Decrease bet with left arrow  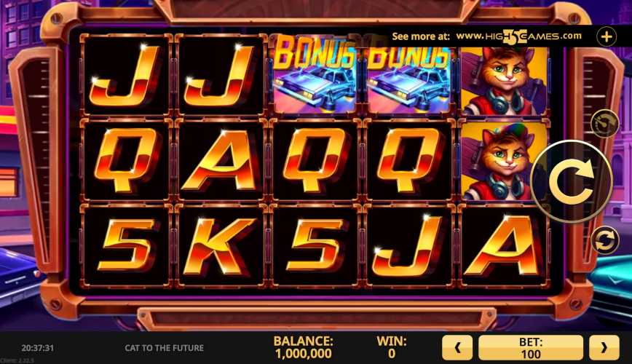[x=457, y=347]
